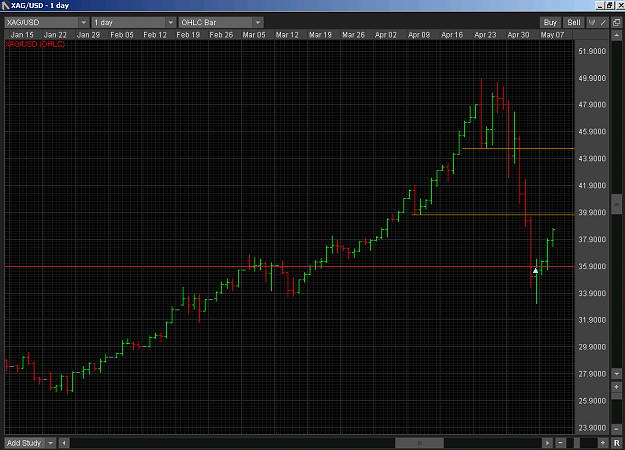This screenshot has width=625, height=450.
Task: Click the 49.9000 price label
Action: [592, 78]
